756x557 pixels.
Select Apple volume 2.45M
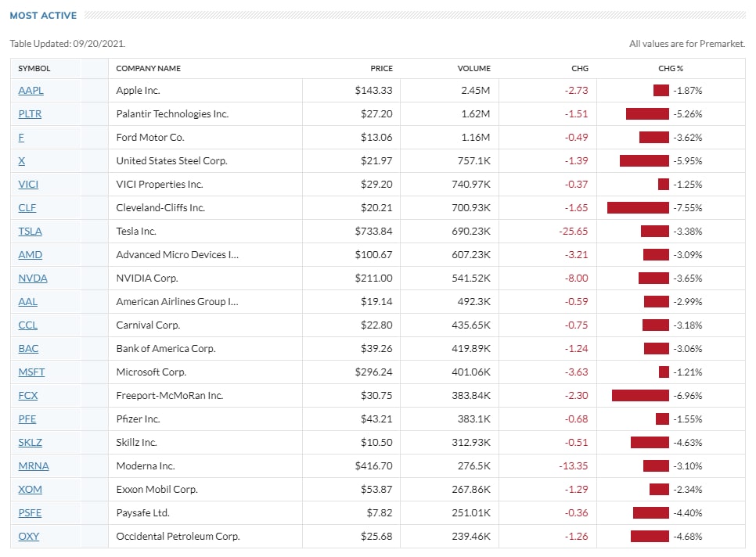point(475,91)
